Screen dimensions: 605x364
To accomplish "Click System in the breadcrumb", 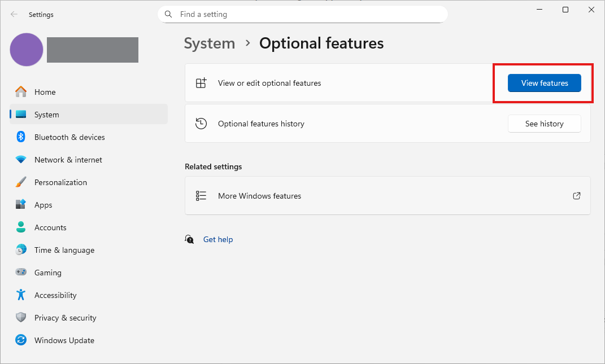I will 210,43.
